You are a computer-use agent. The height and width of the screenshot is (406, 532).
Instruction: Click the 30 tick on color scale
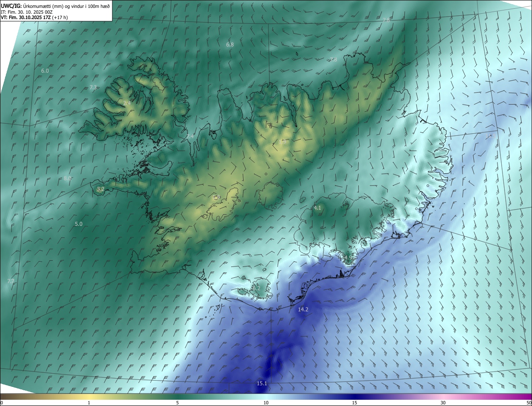click(x=443, y=403)
